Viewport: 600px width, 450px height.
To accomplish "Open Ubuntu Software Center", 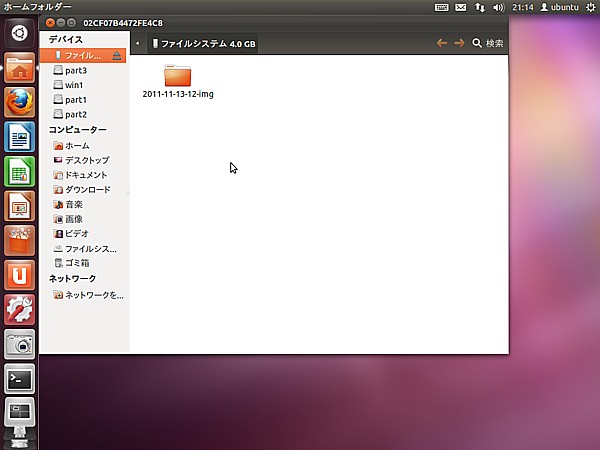I will [19, 240].
